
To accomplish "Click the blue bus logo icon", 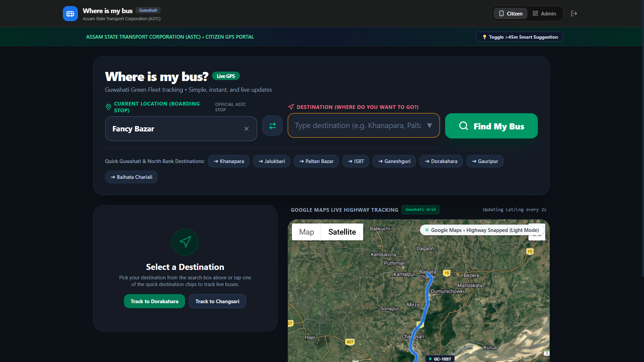I will pyautogui.click(x=70, y=14).
